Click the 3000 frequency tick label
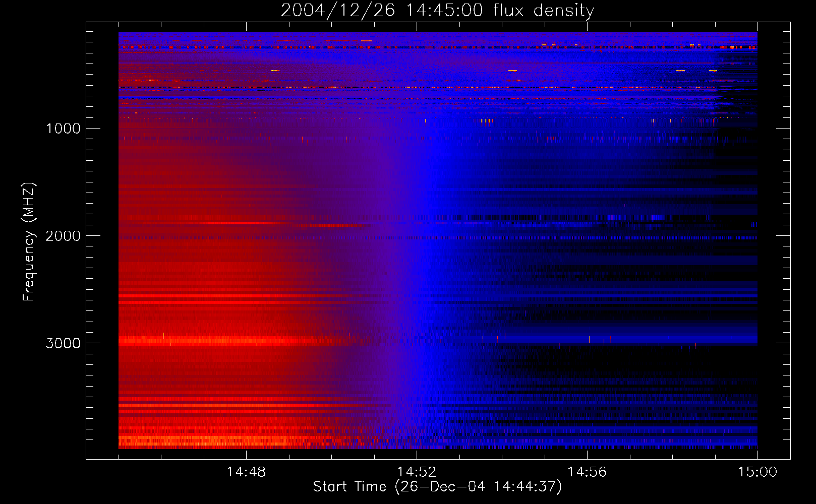The image size is (816, 504). (63, 343)
